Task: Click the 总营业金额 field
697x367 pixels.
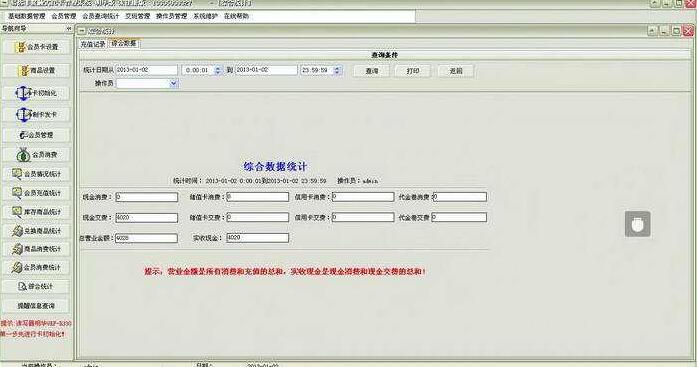Action: (x=146, y=238)
